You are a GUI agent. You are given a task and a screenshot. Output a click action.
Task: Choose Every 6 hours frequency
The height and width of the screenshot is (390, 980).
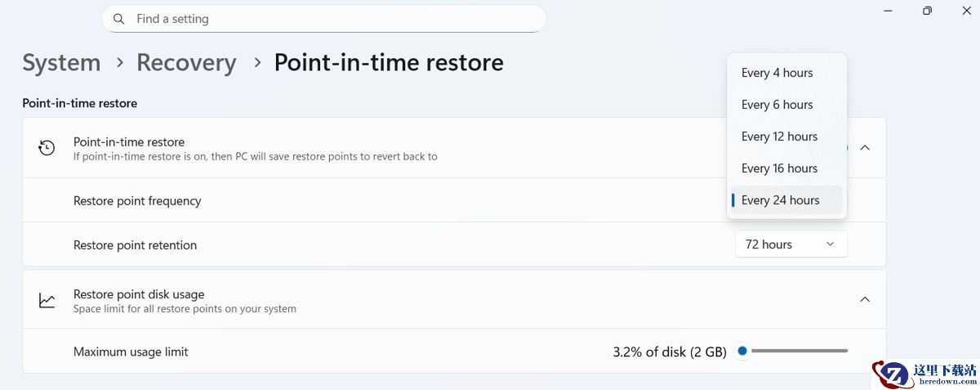[x=777, y=105]
